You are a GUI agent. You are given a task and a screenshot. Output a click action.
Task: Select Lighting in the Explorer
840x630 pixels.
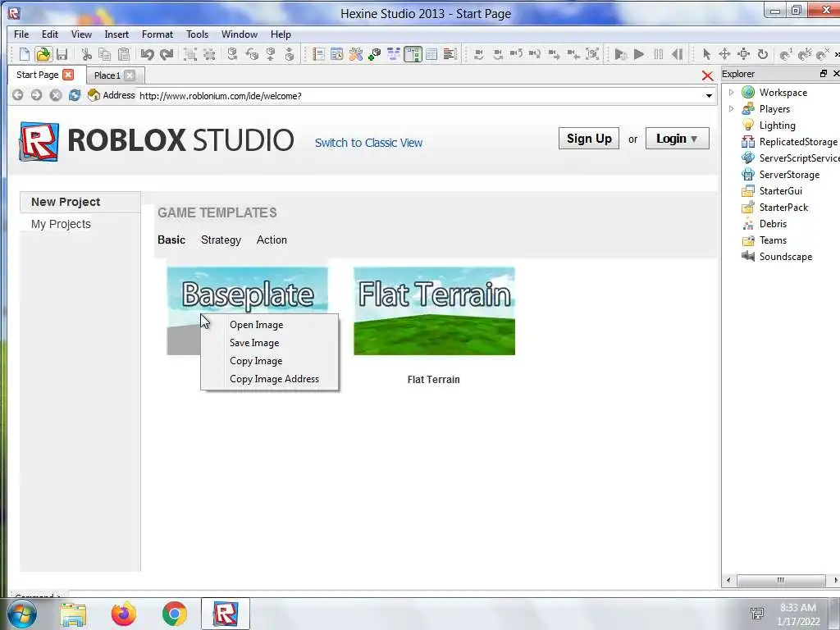(778, 126)
